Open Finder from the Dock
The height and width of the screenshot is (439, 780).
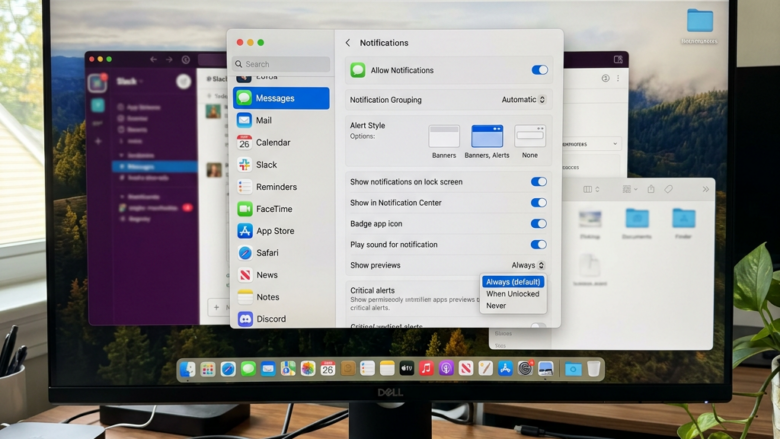coord(188,369)
